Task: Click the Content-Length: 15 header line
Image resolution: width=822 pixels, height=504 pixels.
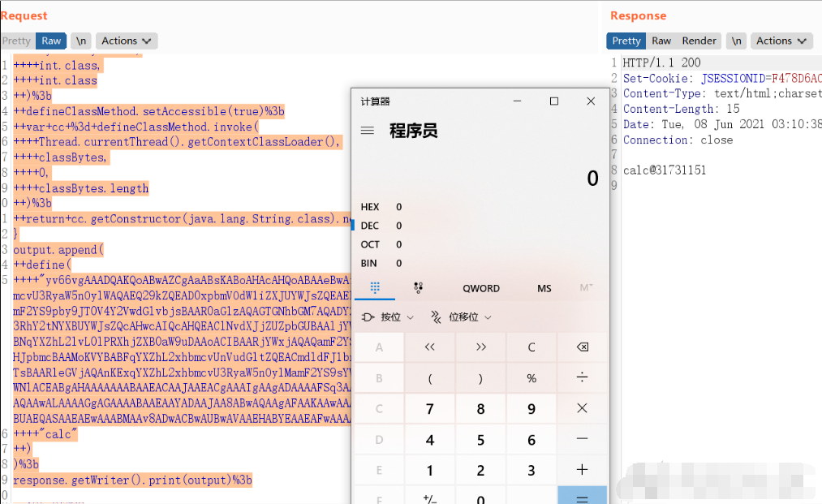Action: [681, 109]
